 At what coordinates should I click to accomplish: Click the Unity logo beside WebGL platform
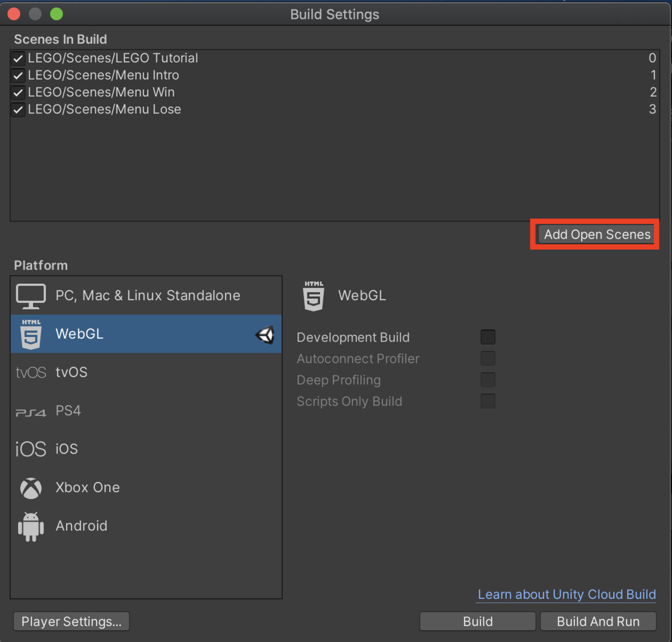tap(265, 335)
